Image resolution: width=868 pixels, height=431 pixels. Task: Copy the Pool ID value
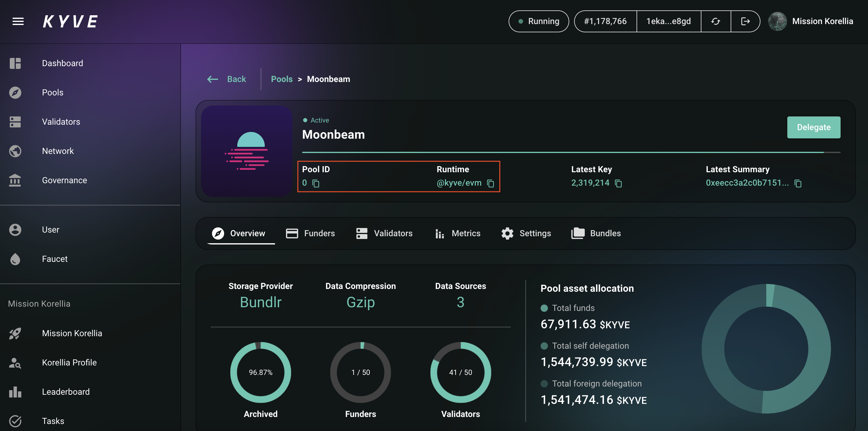point(316,183)
